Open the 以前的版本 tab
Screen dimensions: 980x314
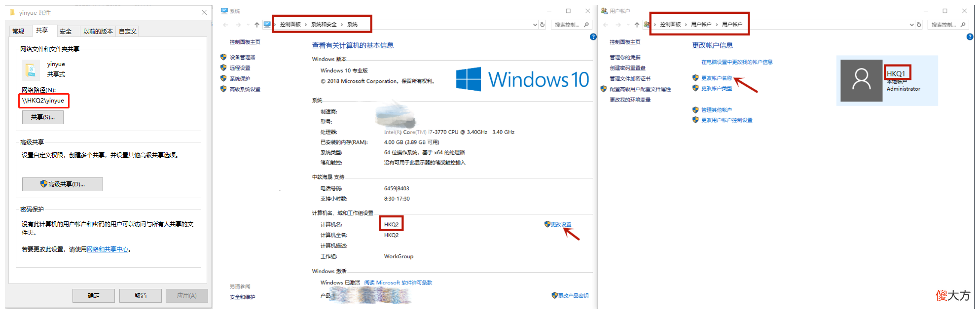tap(98, 31)
